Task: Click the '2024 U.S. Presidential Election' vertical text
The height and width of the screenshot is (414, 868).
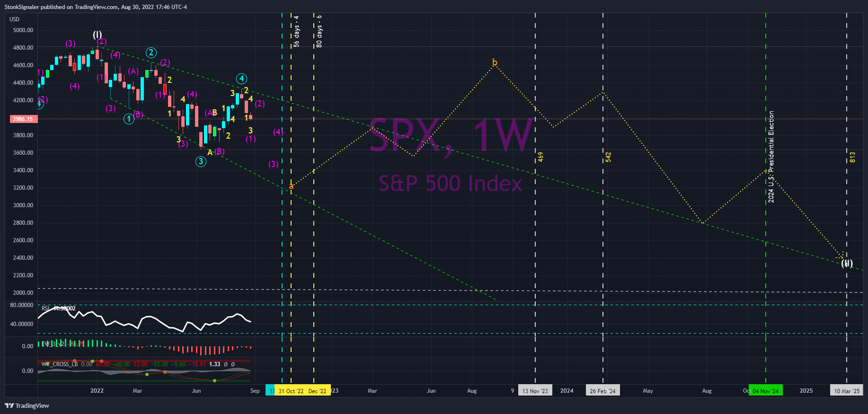Action: [771, 157]
